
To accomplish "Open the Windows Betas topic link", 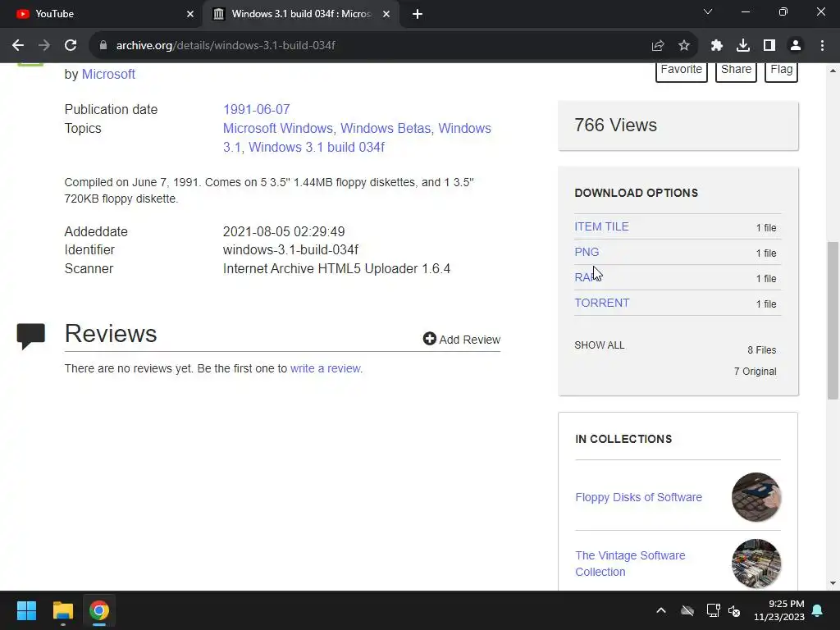I will [386, 129].
